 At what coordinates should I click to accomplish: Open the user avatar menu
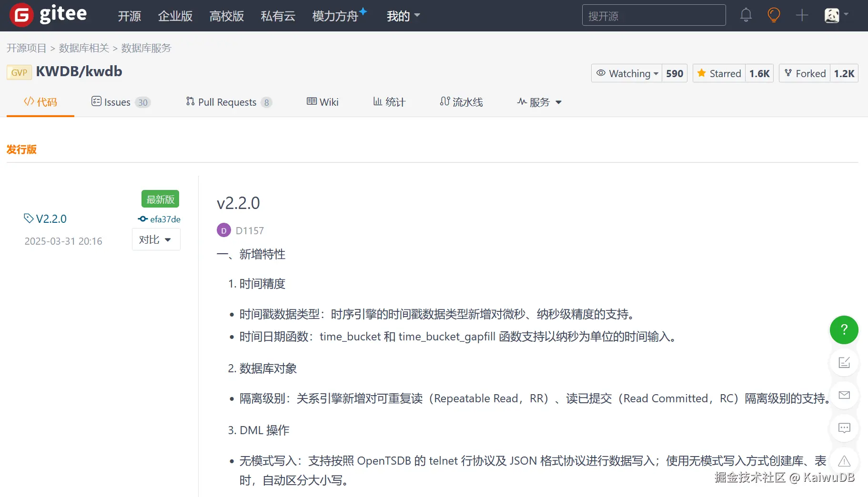(832, 15)
